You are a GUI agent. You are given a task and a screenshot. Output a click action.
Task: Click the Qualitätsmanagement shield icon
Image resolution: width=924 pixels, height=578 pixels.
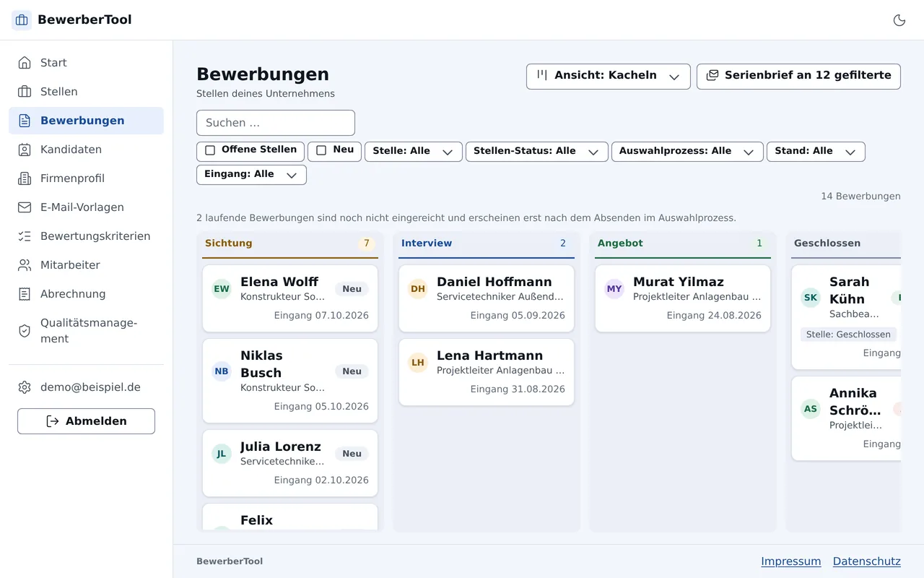(25, 331)
